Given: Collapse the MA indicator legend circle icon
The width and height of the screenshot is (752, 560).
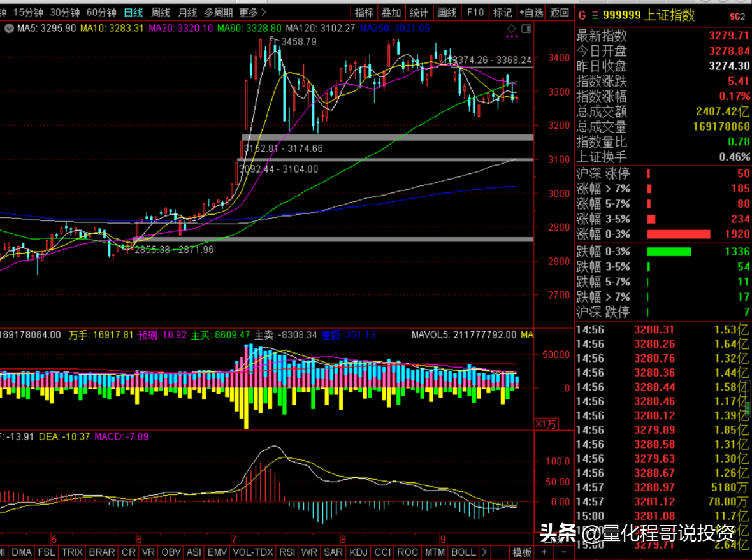Looking at the screenshot, I should (x=9, y=29).
